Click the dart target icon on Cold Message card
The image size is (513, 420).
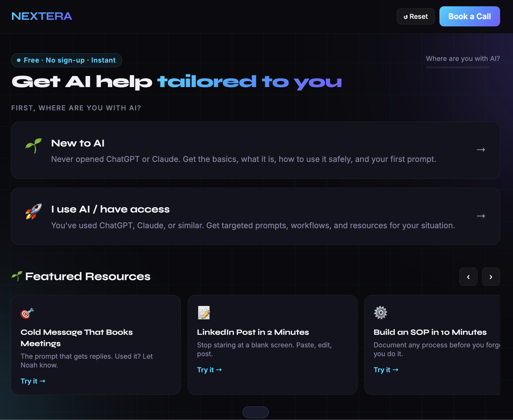click(27, 313)
